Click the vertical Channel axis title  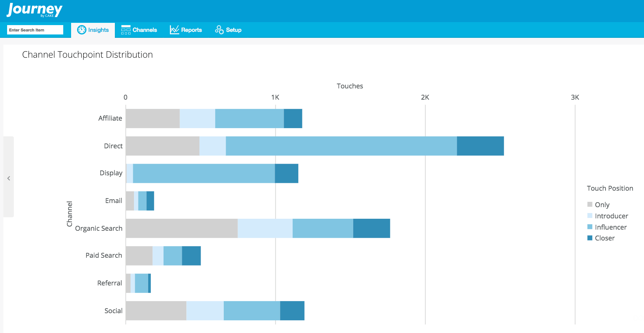[x=70, y=214]
